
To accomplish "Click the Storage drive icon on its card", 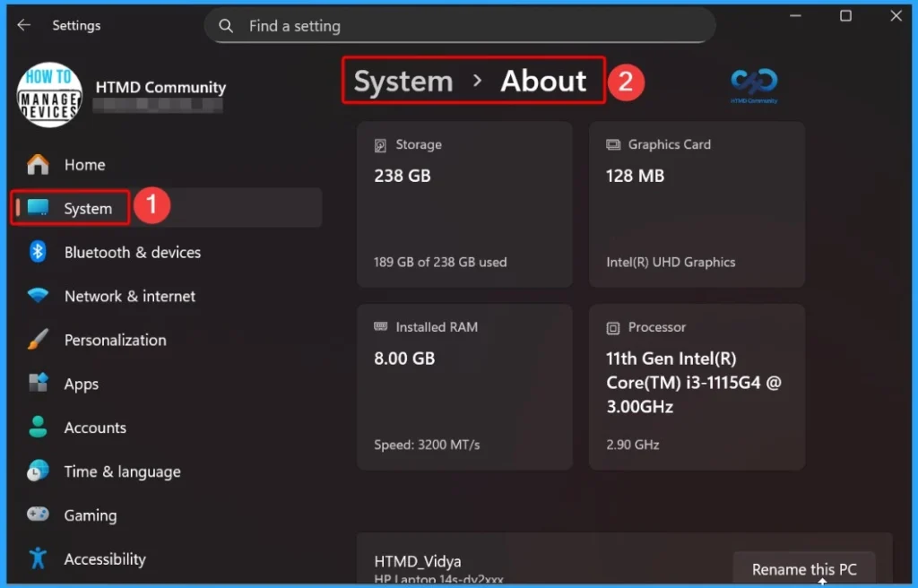I will (x=381, y=144).
